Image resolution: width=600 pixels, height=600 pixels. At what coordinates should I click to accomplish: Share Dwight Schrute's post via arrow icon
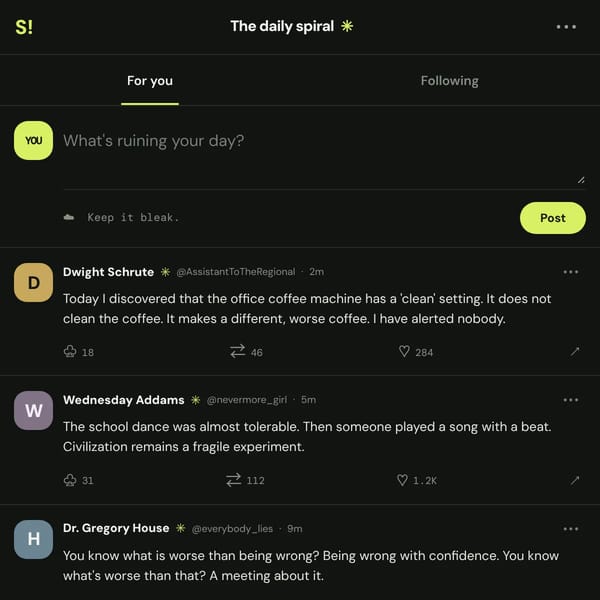click(x=575, y=351)
